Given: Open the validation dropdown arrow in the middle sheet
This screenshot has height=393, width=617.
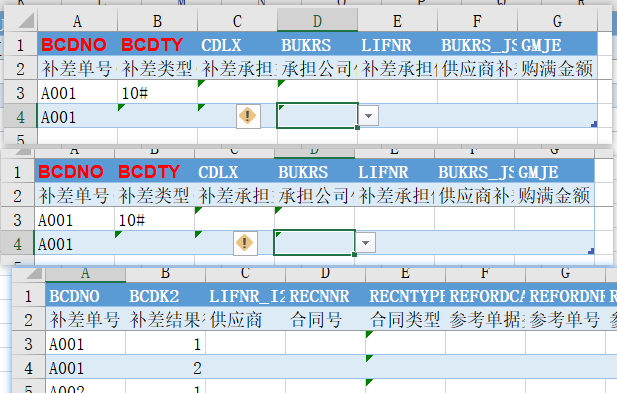Looking at the screenshot, I should pyautogui.click(x=366, y=243).
